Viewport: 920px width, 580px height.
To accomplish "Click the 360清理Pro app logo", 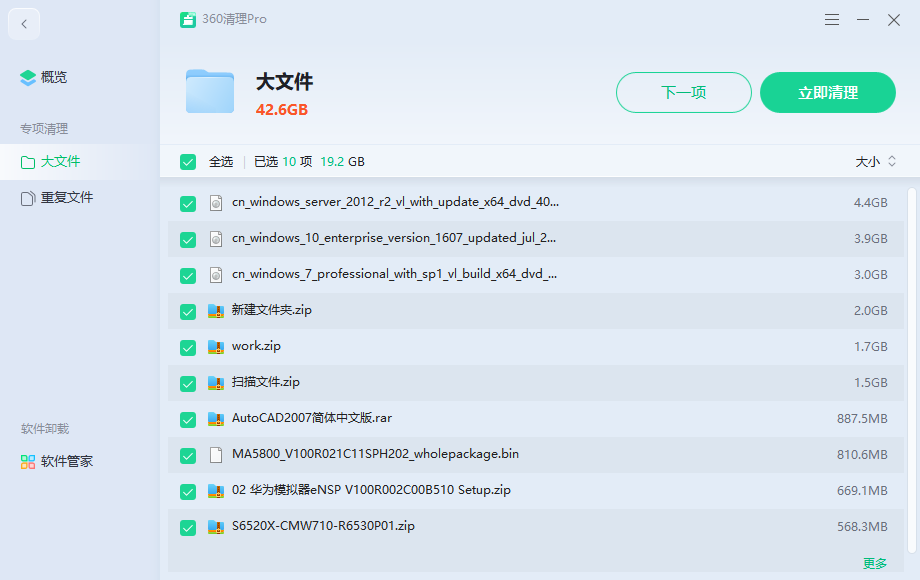I will pos(187,20).
